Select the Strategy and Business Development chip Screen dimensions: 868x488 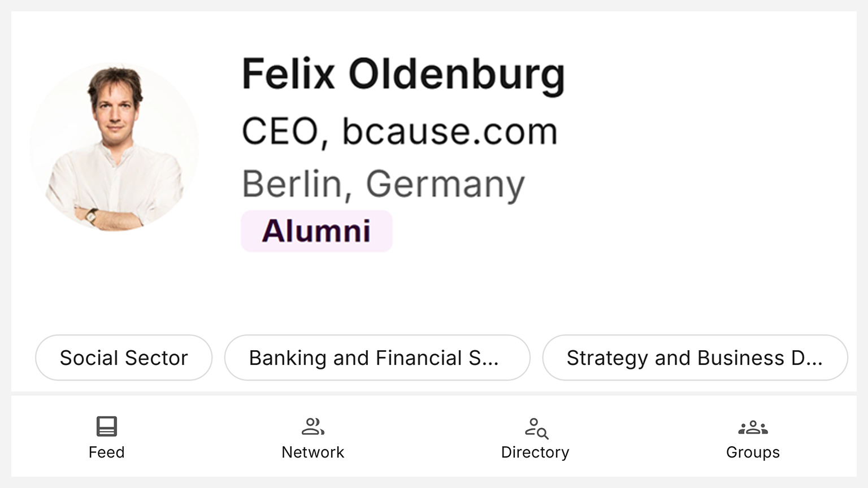[x=695, y=357]
